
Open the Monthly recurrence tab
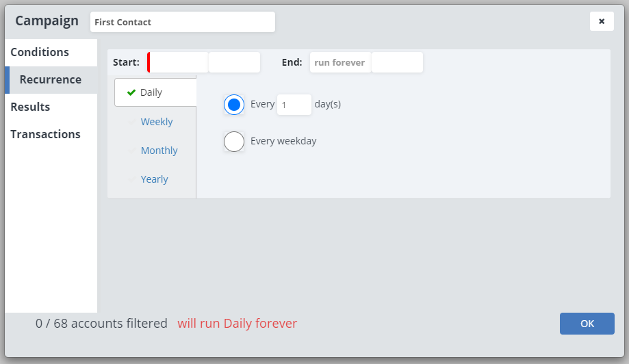(x=159, y=151)
